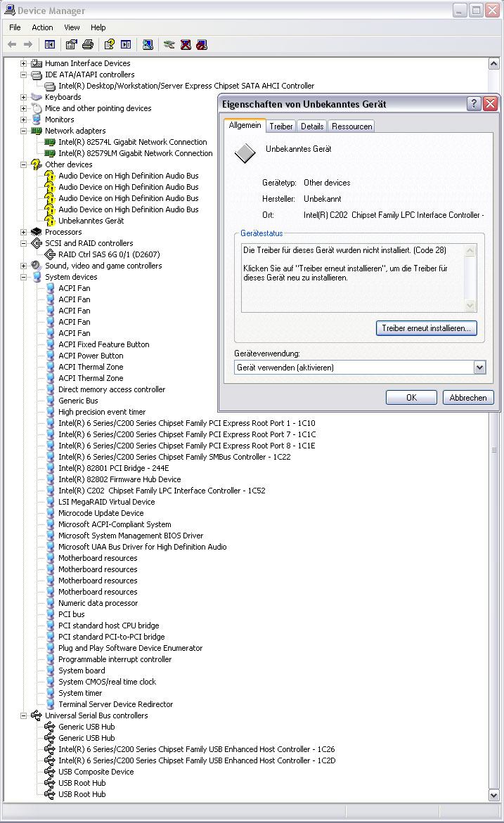Click the Back arrow toolbar button
Viewport: 504px width, 823px height.
pyautogui.click(x=12, y=44)
